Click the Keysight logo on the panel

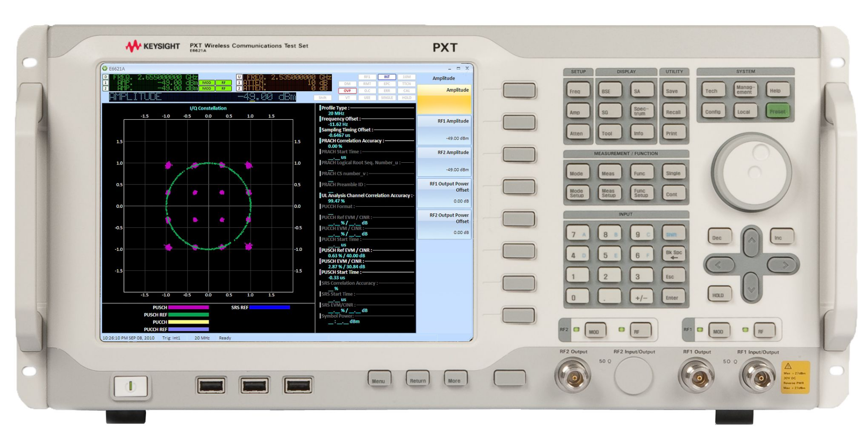153,46
